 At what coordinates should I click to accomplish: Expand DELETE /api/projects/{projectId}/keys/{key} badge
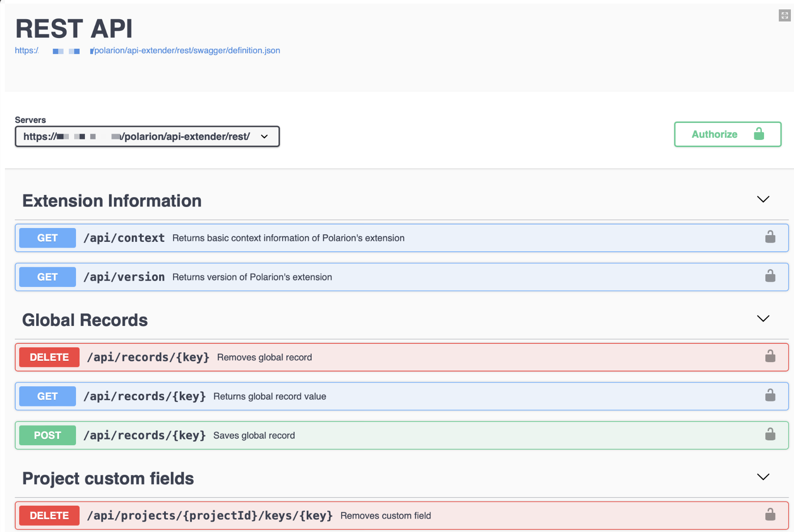click(x=49, y=515)
